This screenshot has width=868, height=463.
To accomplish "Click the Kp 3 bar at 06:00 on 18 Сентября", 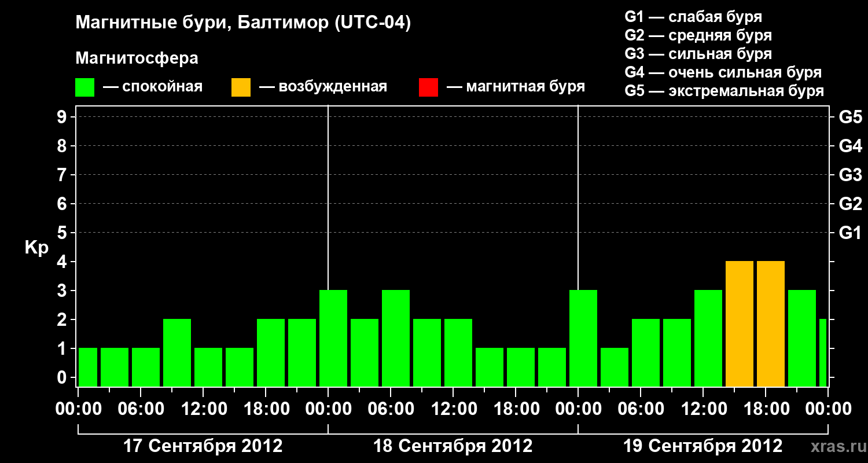I will click(396, 339).
